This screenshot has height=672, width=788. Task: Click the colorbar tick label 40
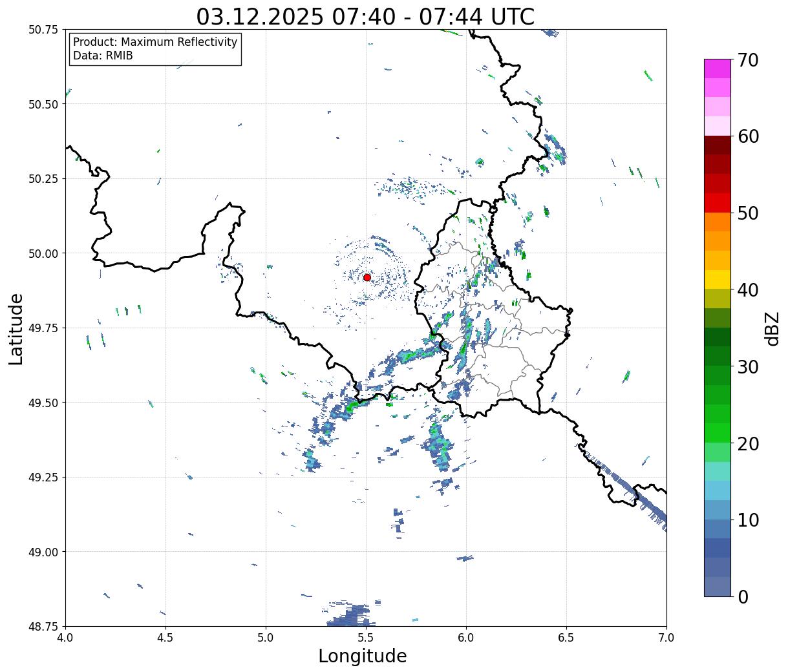coord(747,289)
